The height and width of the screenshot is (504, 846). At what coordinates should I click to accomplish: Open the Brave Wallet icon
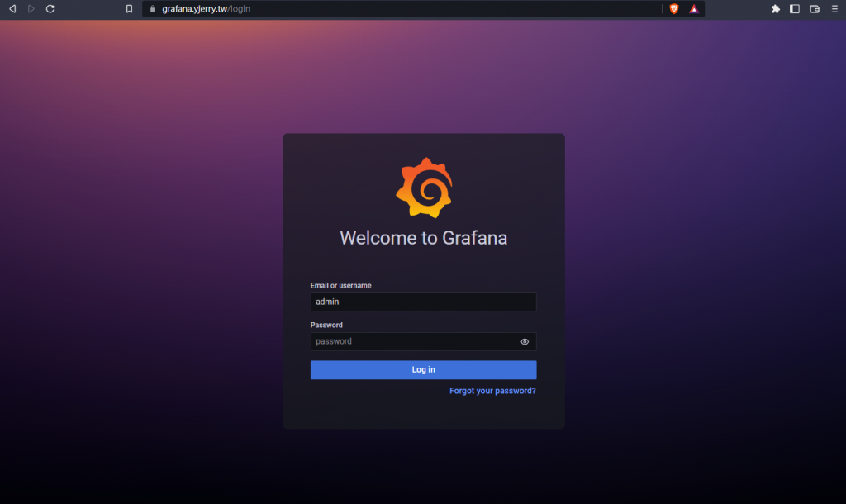[815, 8]
